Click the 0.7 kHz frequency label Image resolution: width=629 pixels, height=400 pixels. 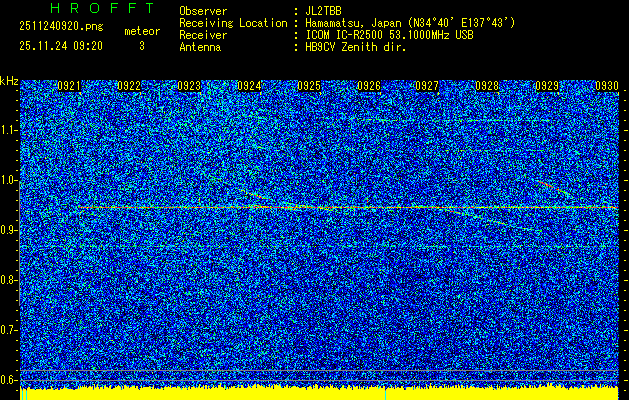(9, 329)
